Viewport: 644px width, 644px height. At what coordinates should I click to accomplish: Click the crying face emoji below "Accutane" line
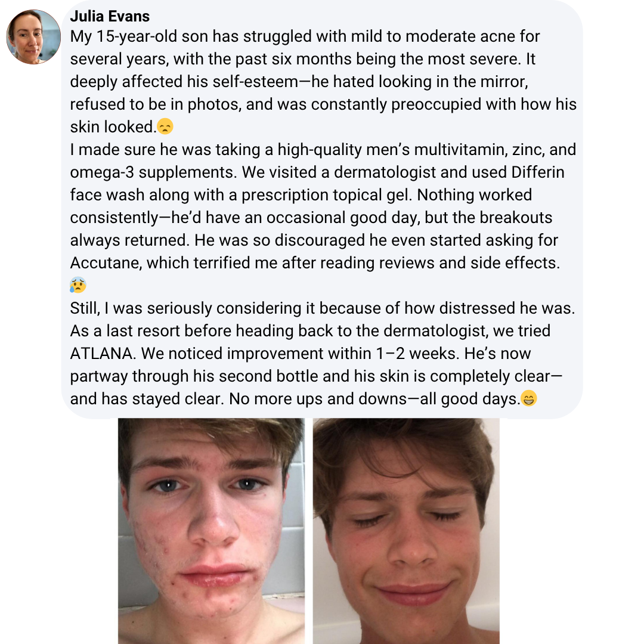pyautogui.click(x=78, y=286)
